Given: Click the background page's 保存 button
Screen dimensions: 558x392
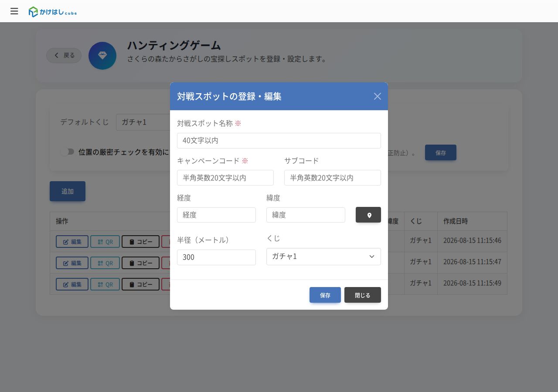Looking at the screenshot, I should (441, 152).
